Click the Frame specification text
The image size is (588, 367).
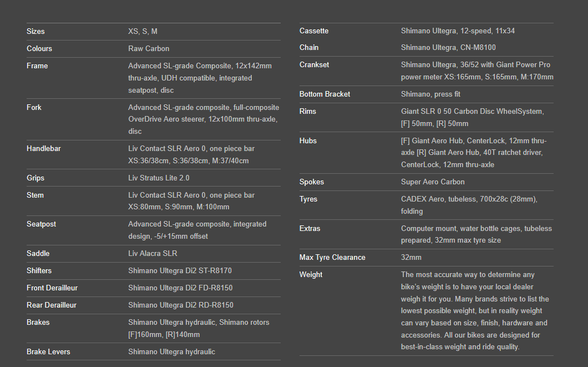(x=200, y=78)
